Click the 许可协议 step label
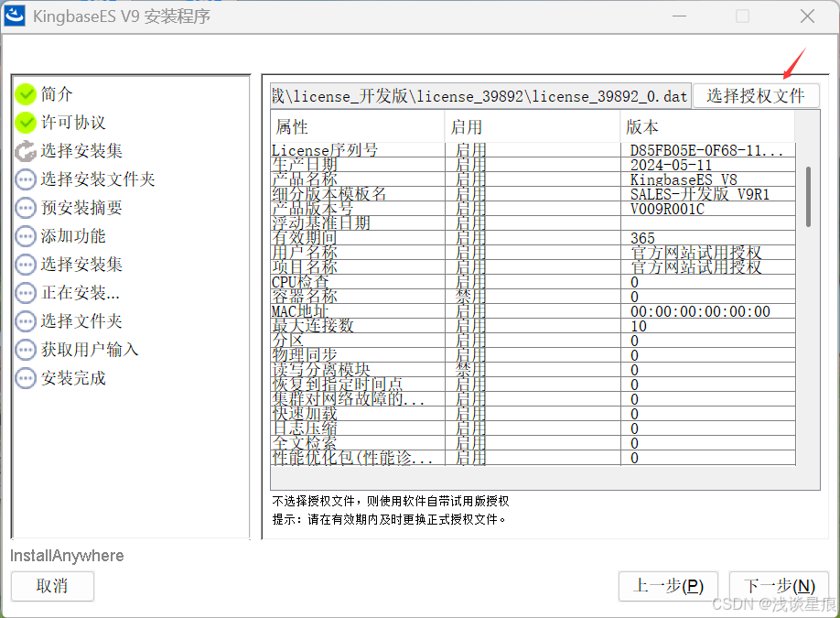Image resolution: width=840 pixels, height=618 pixels. click(x=73, y=122)
